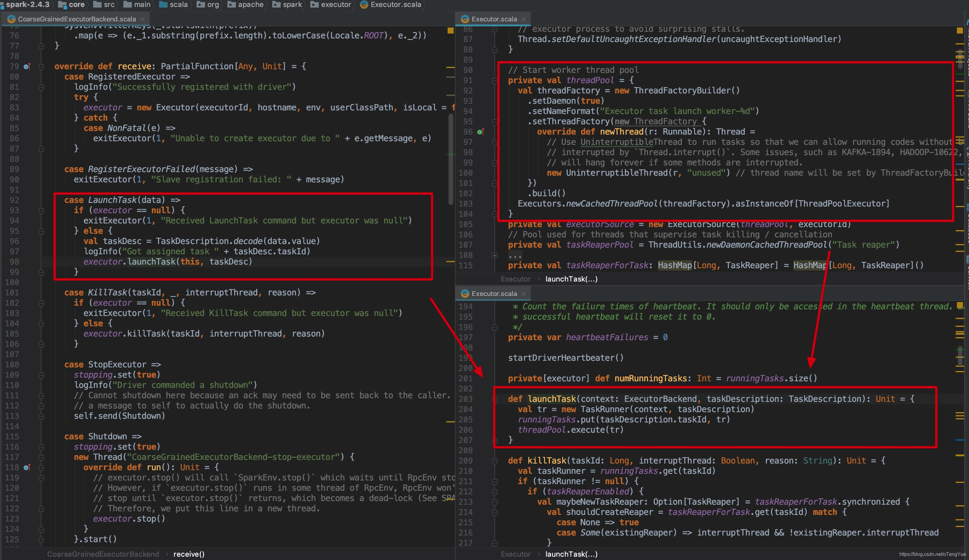Viewport: 969px width, 560px height.
Task: Close the CoarseGrainedExecutorBackend.scala tab
Action: click(142, 19)
